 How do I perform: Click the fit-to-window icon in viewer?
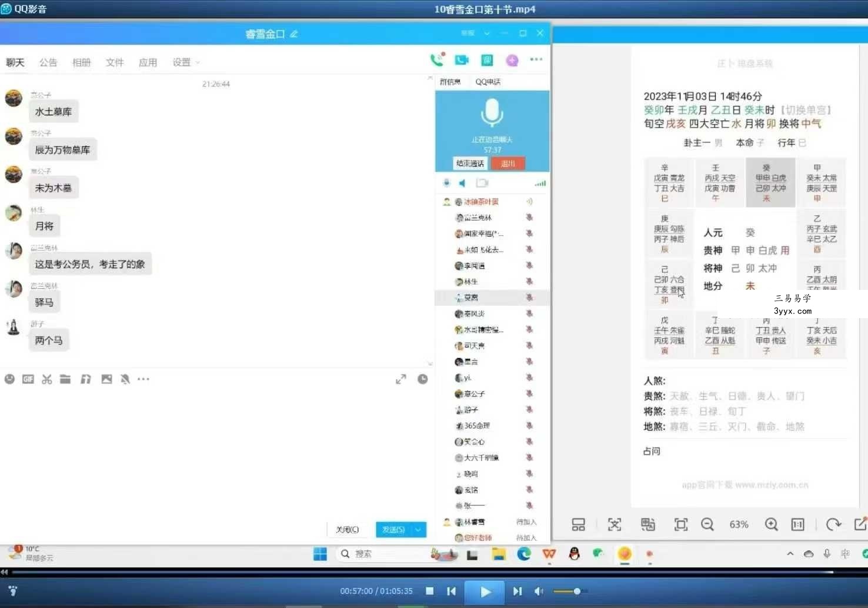[x=681, y=525]
